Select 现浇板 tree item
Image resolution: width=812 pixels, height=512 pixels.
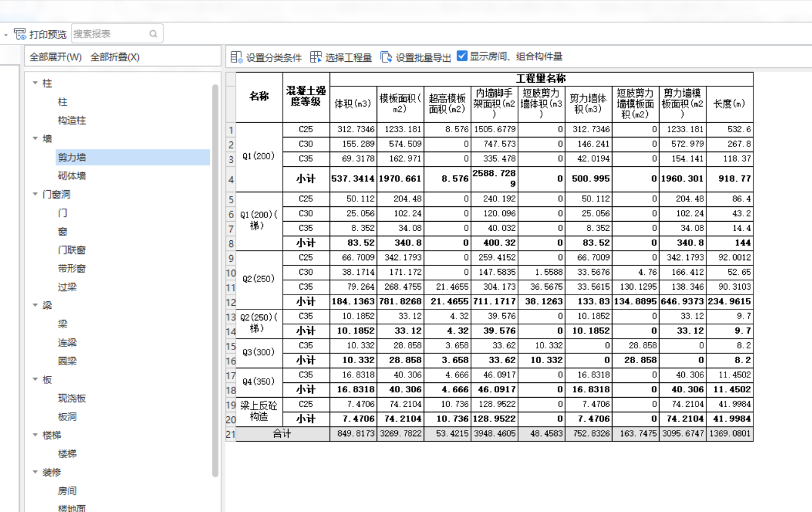(72, 398)
